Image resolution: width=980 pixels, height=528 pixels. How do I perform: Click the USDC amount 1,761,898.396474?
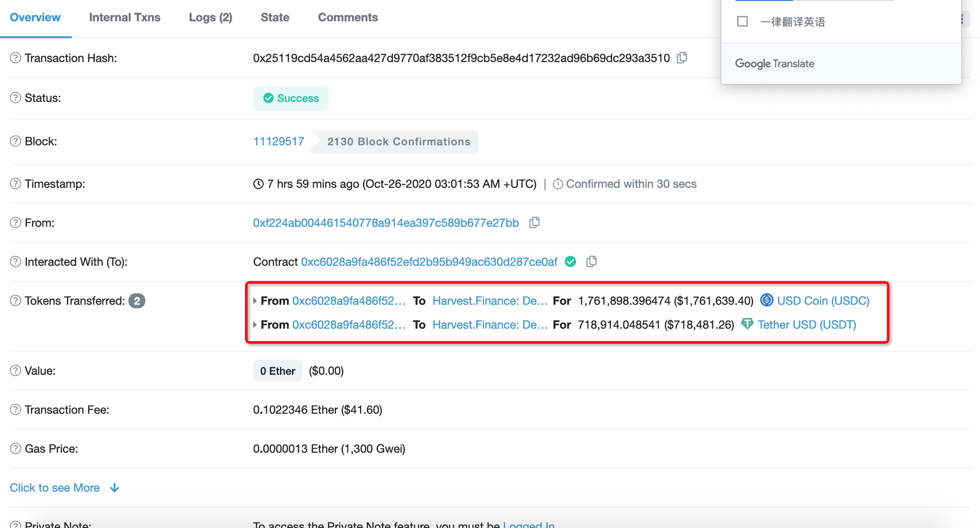[624, 300]
